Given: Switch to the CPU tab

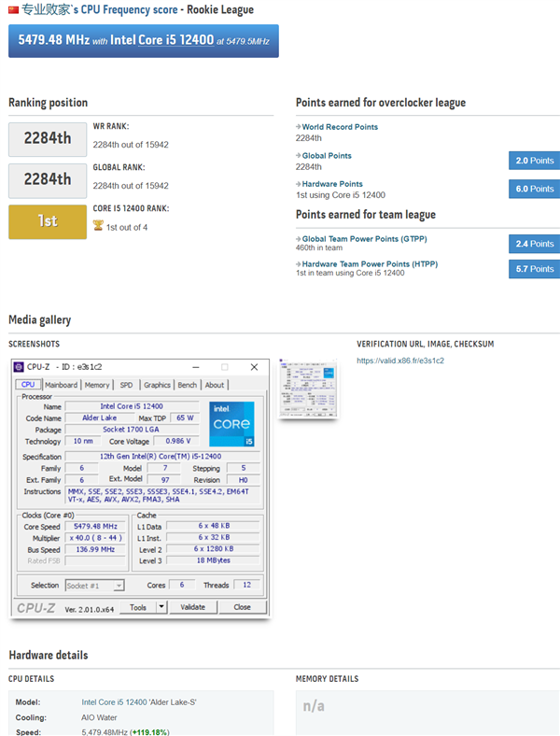Looking at the screenshot, I should click(x=28, y=385).
